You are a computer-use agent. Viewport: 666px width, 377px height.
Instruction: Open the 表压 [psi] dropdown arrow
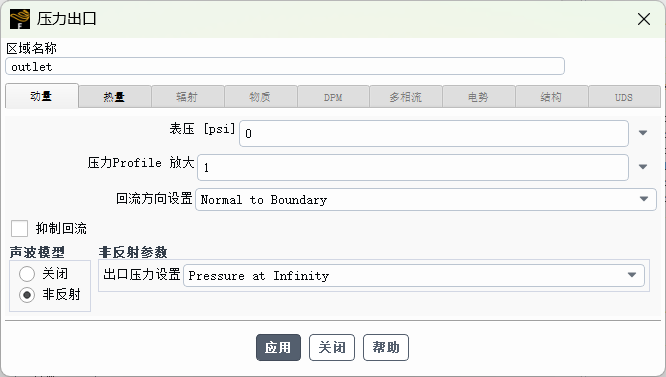643,133
